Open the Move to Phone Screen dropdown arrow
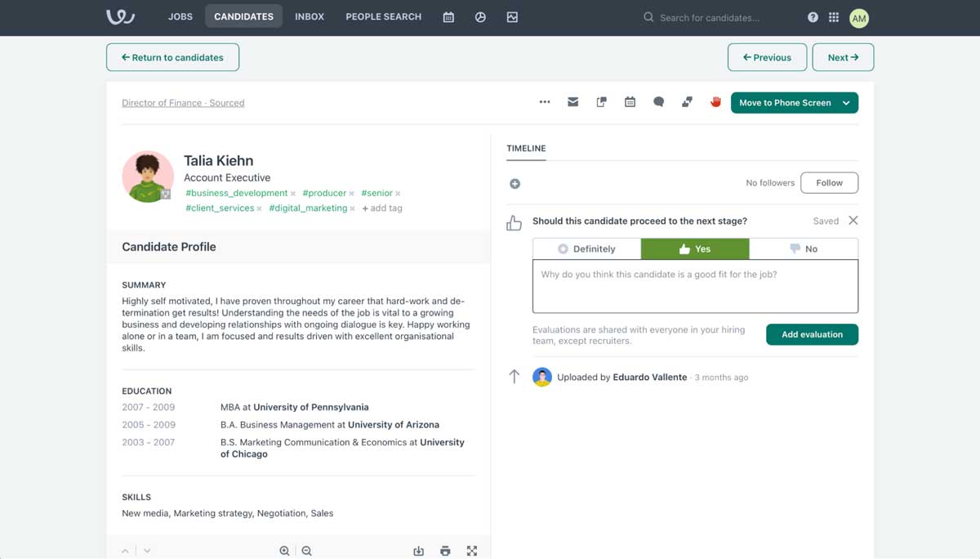980x559 pixels. tap(847, 102)
